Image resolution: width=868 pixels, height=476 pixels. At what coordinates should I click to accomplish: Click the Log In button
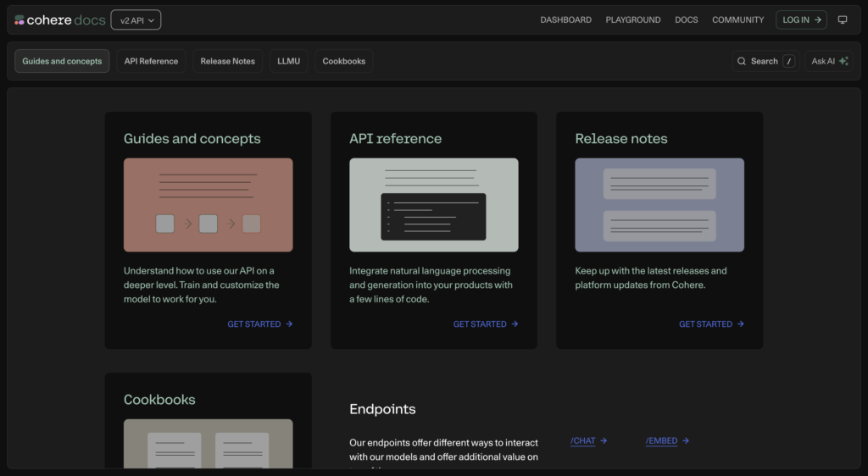coord(801,19)
